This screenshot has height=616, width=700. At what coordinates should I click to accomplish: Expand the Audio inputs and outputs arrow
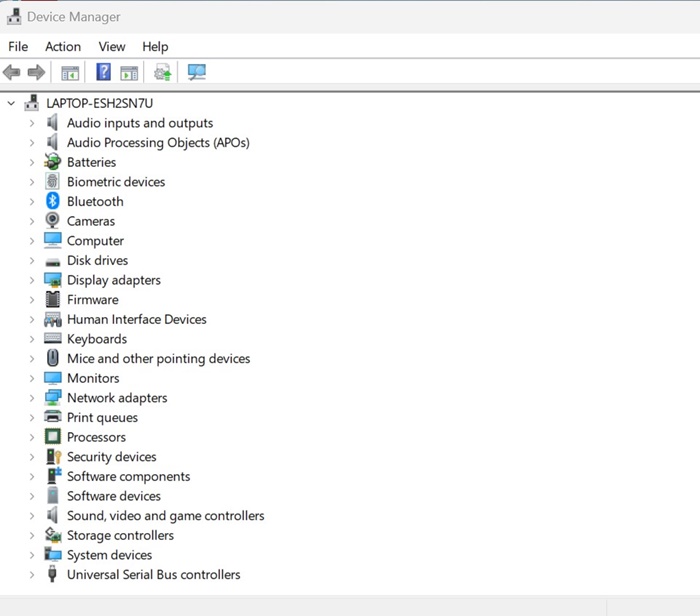pyautogui.click(x=32, y=123)
